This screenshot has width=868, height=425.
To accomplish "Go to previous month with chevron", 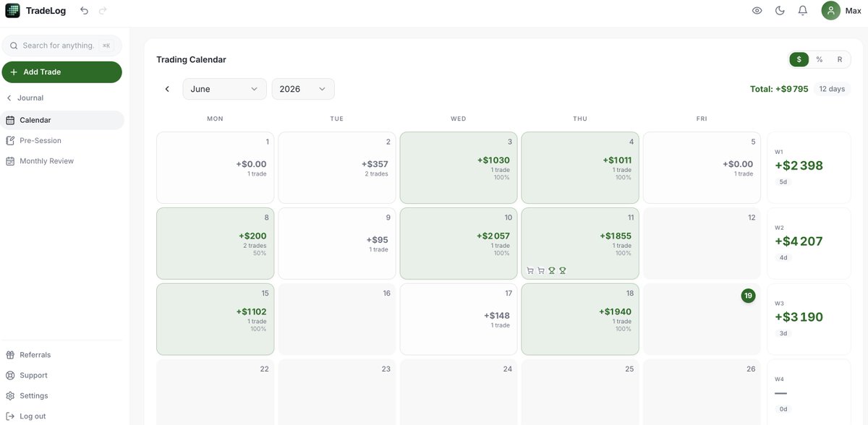I will [x=167, y=89].
